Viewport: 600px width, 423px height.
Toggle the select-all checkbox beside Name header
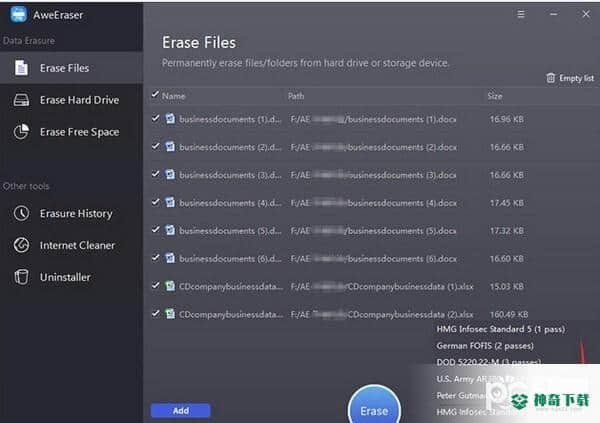coord(155,95)
